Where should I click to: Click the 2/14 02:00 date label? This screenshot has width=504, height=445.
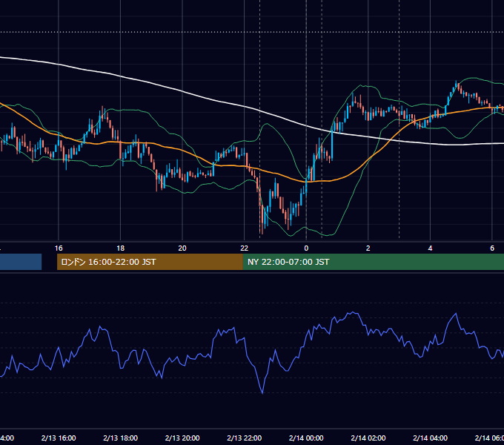tap(368, 438)
